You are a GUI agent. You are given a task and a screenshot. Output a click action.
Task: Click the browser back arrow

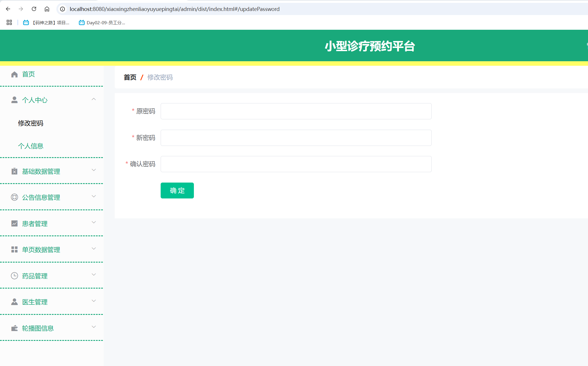[8, 9]
